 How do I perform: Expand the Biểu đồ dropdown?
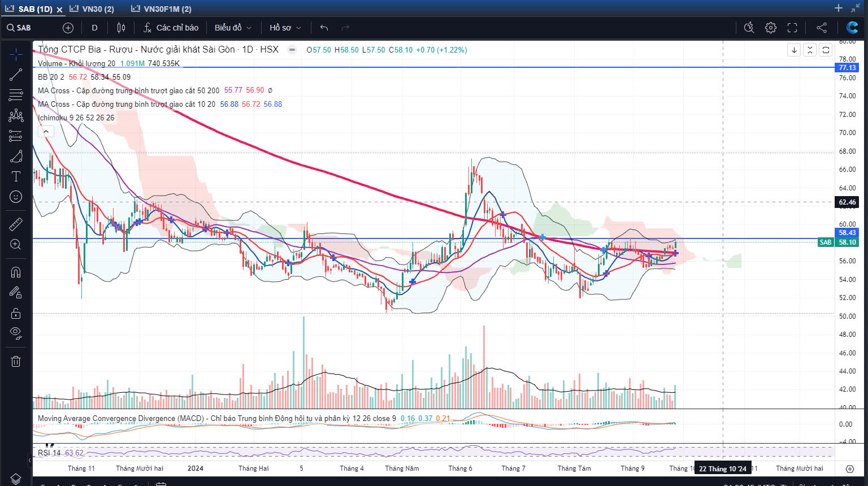233,28
